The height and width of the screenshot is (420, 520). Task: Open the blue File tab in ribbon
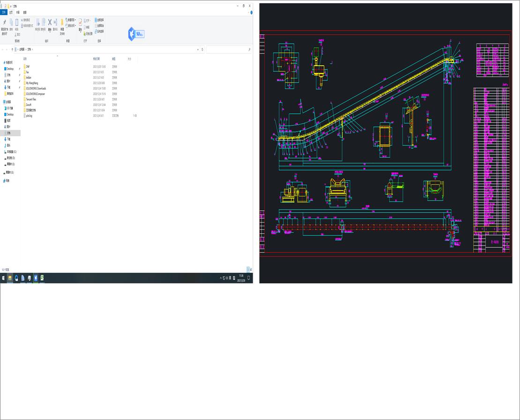(x=4, y=12)
